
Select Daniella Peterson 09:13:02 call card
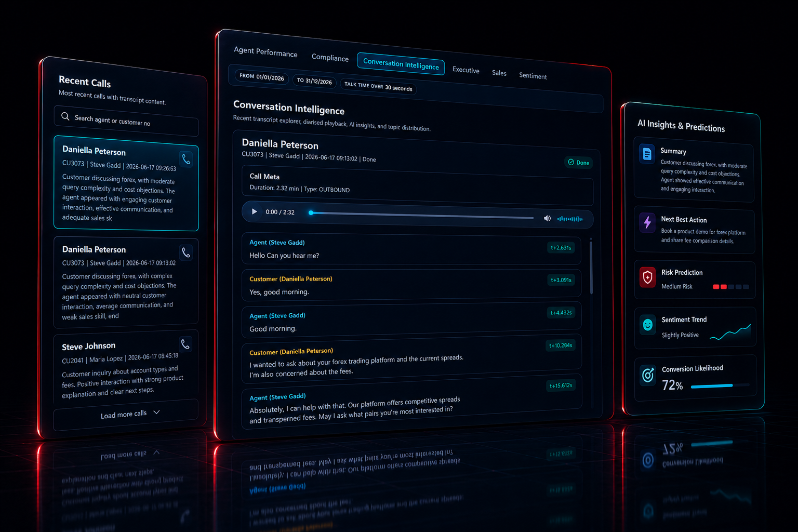(126, 283)
